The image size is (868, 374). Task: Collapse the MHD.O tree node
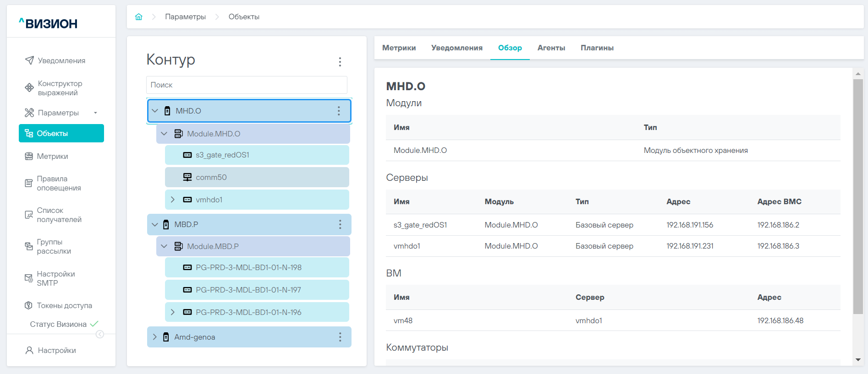(155, 111)
